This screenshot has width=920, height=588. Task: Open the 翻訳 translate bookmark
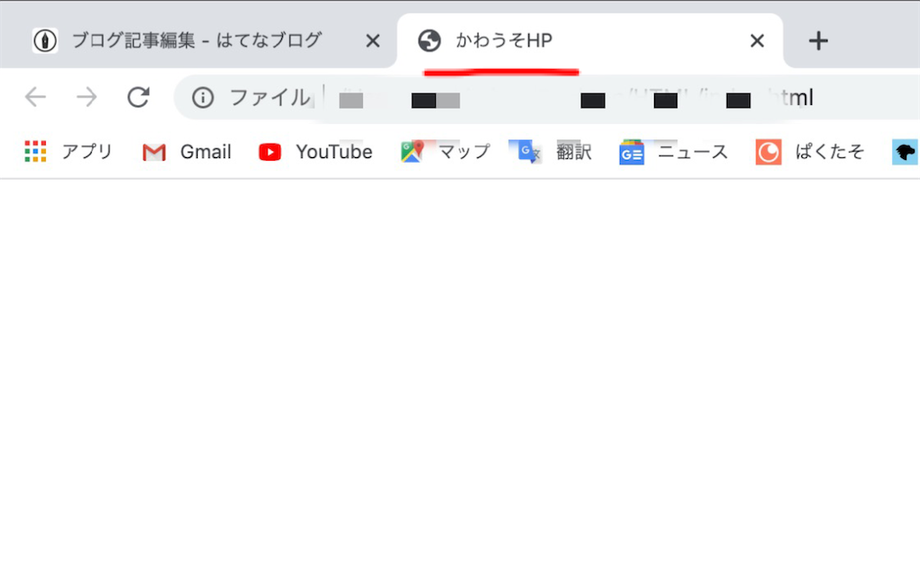pos(557,152)
